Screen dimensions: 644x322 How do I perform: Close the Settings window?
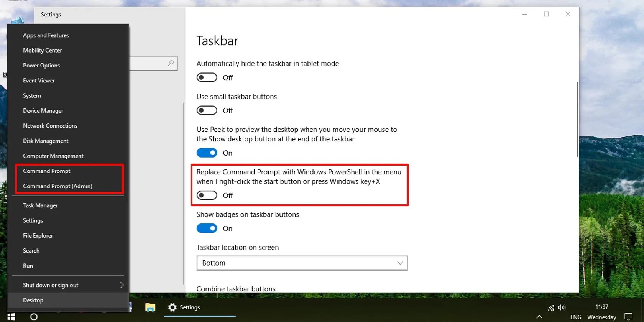tap(568, 14)
